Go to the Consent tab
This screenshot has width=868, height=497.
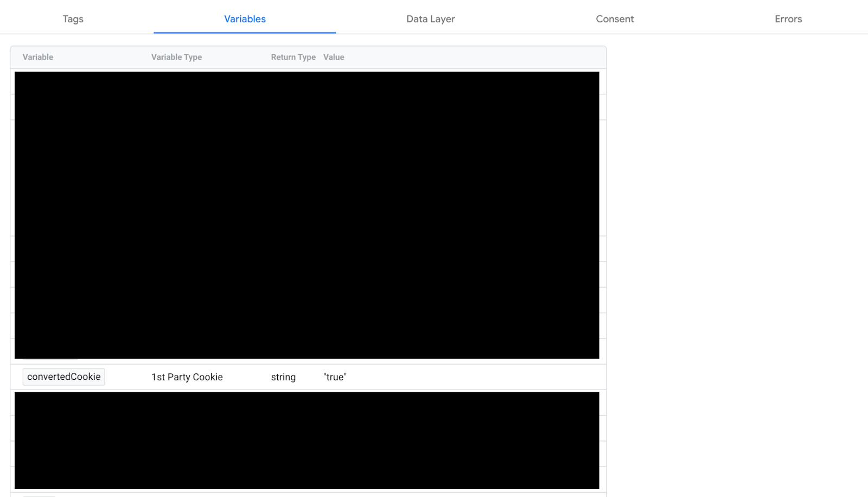point(615,19)
